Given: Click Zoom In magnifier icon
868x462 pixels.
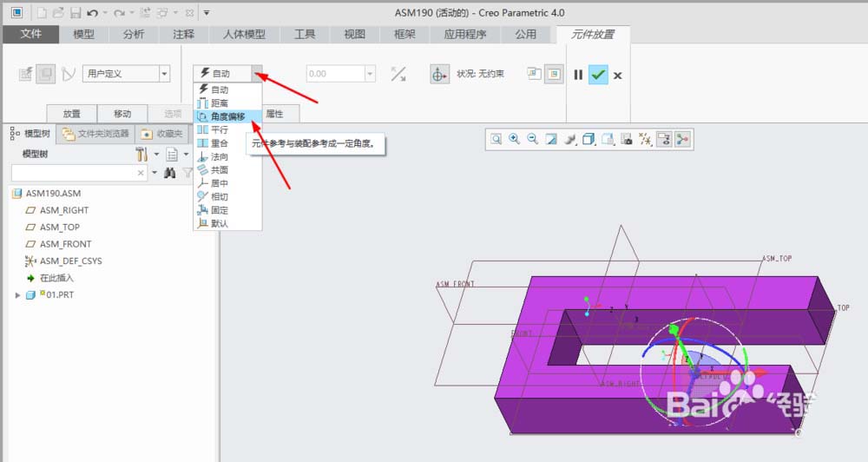Looking at the screenshot, I should click(514, 139).
